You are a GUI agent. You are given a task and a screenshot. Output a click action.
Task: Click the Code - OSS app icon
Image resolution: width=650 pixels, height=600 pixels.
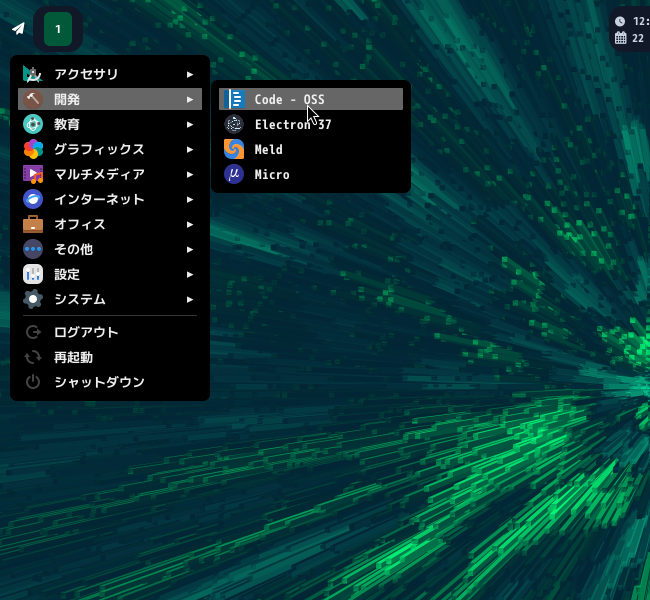click(x=234, y=99)
